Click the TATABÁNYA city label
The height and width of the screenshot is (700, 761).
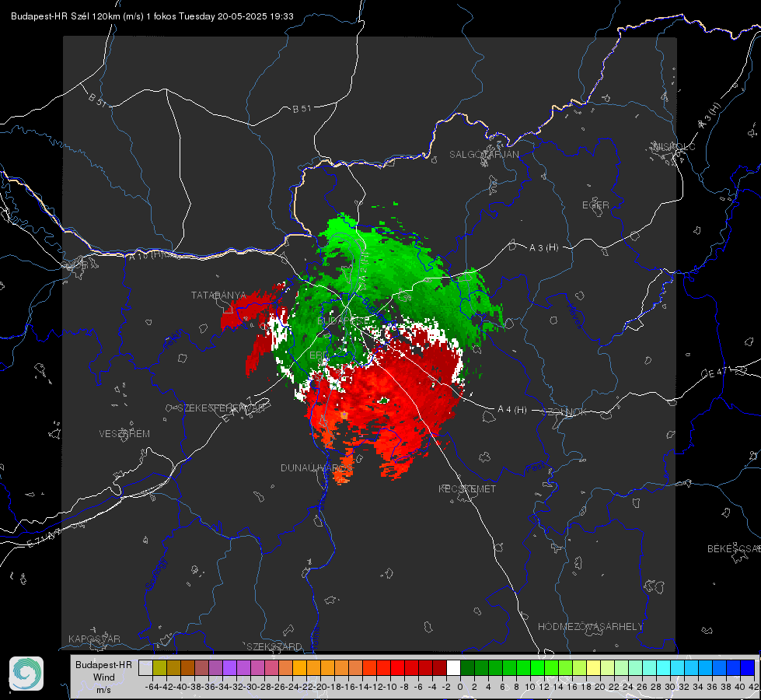pyautogui.click(x=219, y=295)
